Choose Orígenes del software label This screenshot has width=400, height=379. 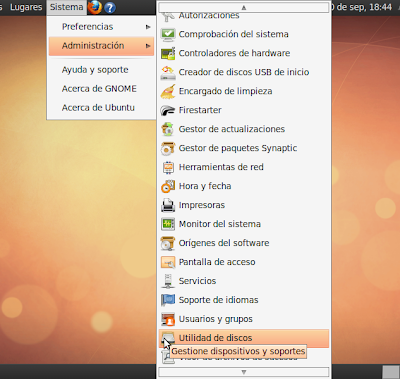tap(224, 243)
